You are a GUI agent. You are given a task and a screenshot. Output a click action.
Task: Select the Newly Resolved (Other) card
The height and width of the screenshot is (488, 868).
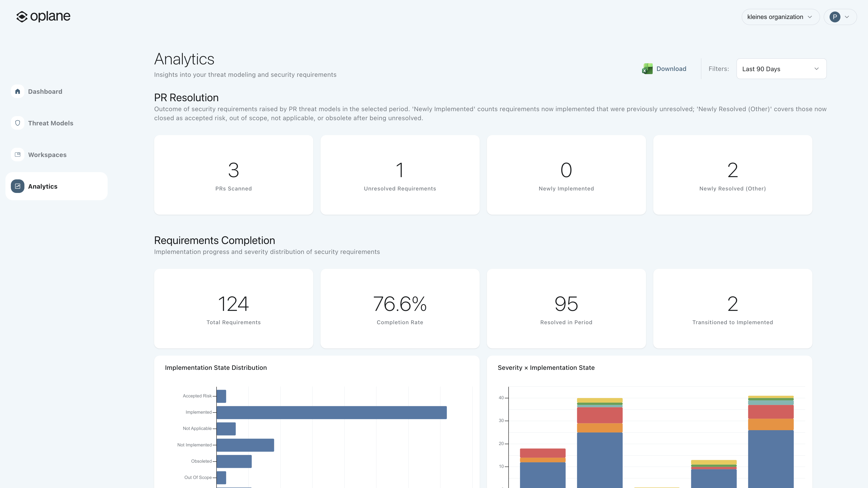click(733, 175)
